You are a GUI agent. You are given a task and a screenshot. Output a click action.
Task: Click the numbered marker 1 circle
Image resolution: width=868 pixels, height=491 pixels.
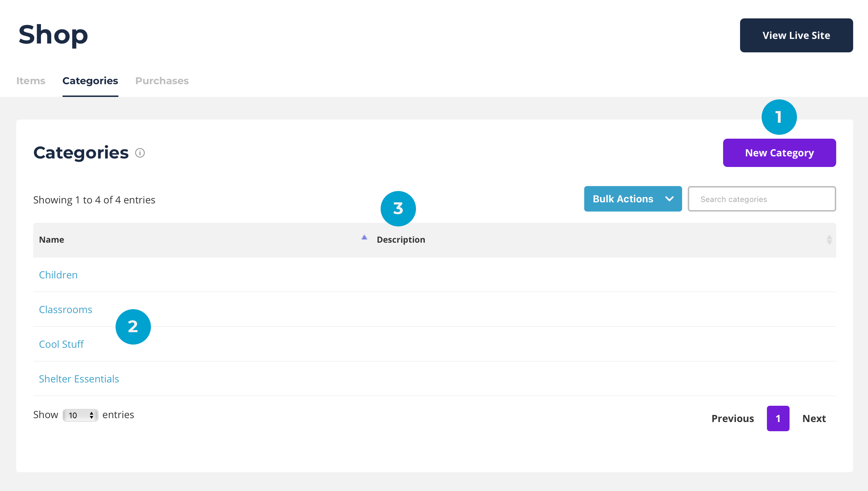coord(779,117)
